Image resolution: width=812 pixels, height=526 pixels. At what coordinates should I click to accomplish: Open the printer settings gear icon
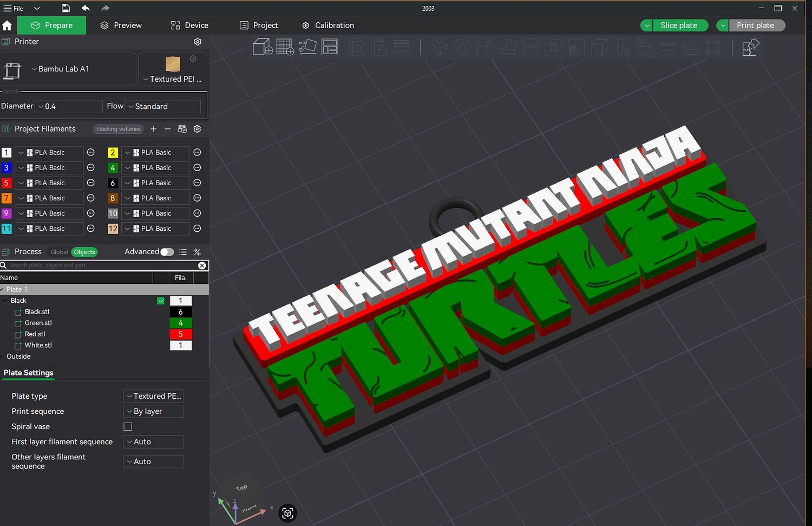click(198, 42)
